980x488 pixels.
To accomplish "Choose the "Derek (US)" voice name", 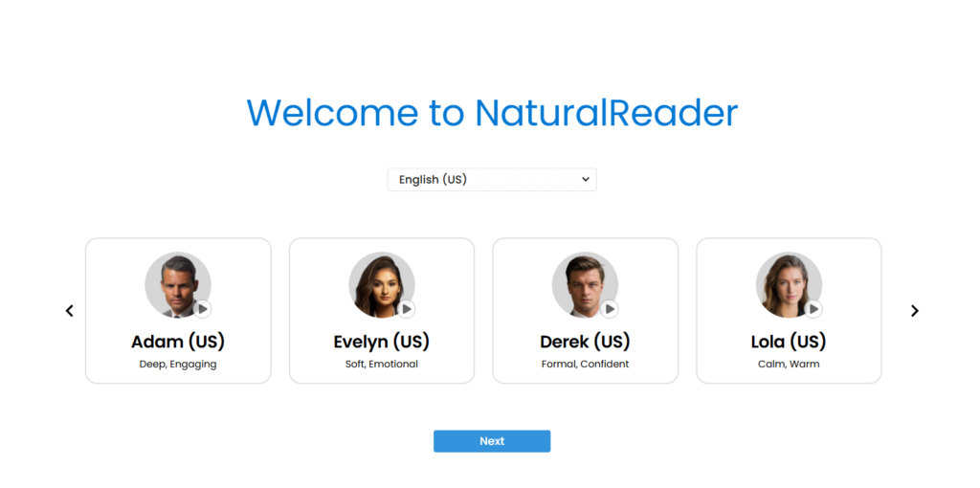I will [x=585, y=342].
